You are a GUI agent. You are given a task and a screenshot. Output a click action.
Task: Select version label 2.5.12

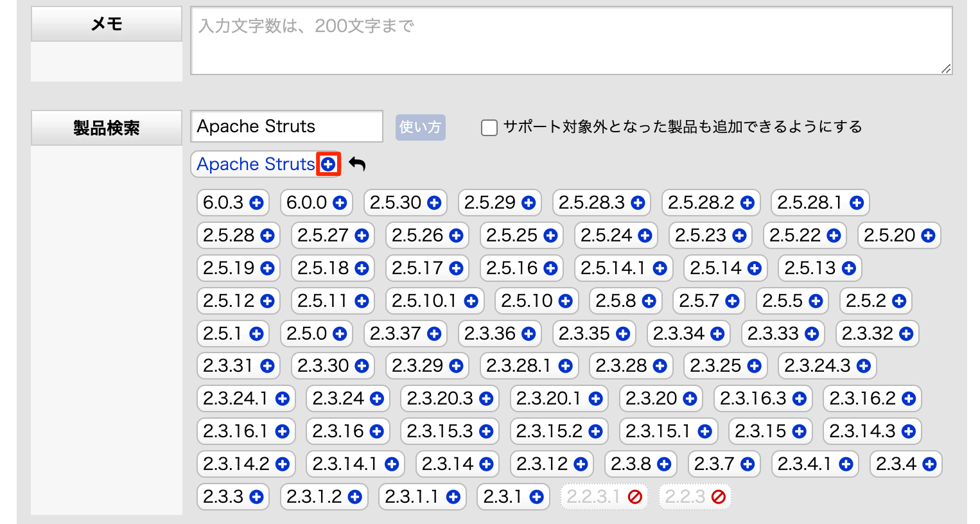[x=229, y=301]
